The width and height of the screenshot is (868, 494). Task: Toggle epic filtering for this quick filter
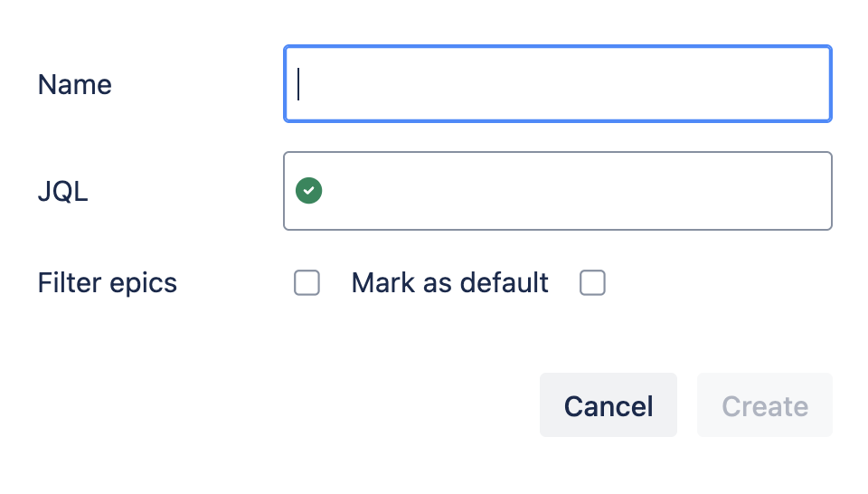(307, 283)
